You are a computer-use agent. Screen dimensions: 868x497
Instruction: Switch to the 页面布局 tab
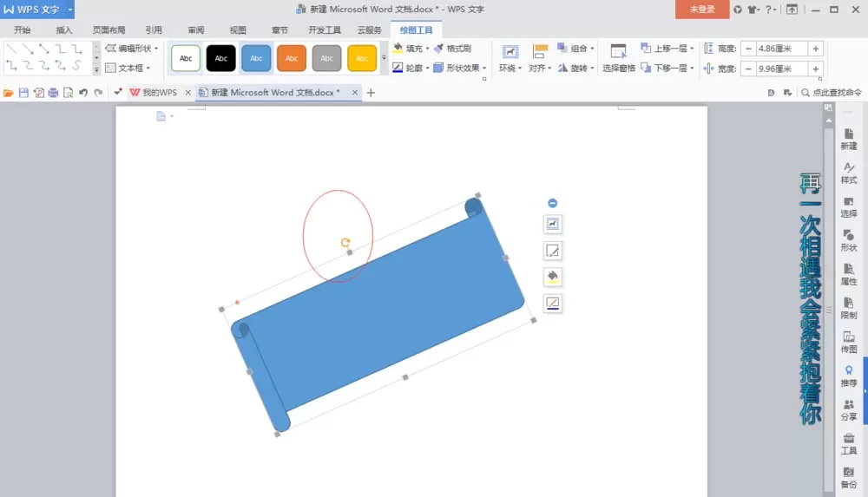click(x=108, y=29)
